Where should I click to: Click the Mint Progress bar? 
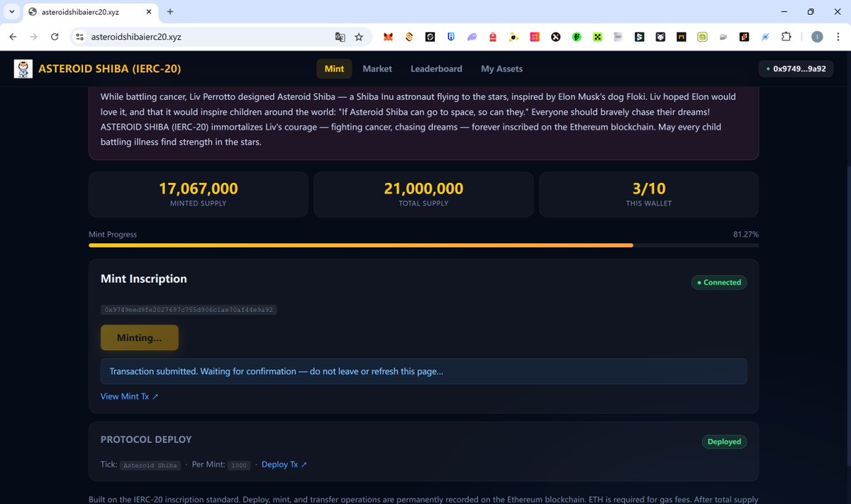(423, 245)
